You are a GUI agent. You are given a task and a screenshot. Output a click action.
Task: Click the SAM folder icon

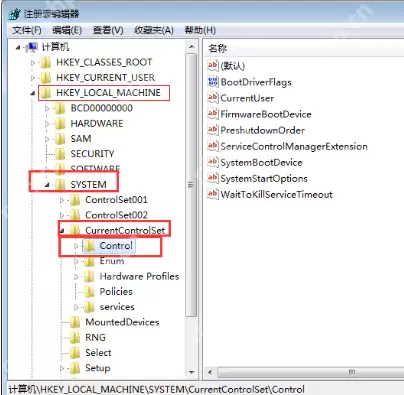coord(60,139)
